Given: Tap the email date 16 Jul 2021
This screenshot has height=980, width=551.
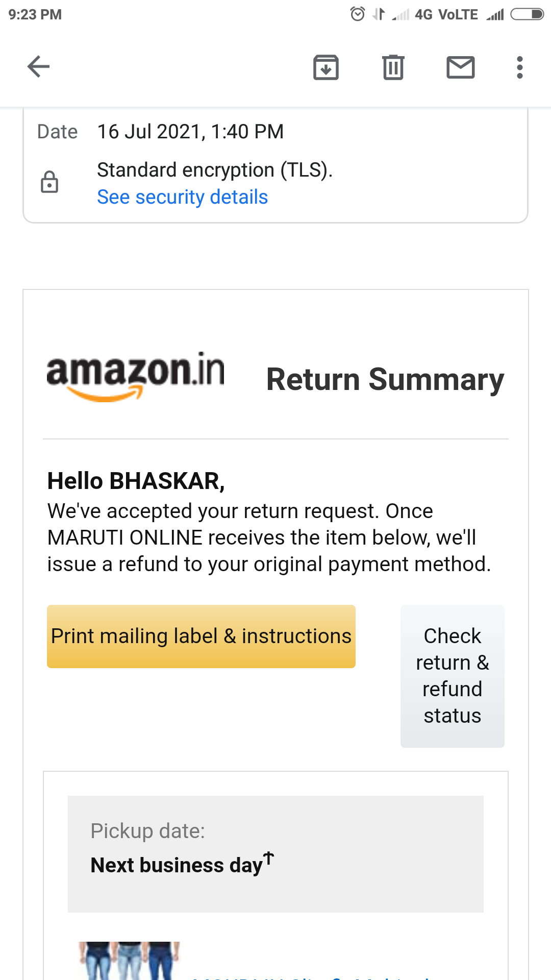Looking at the screenshot, I should [x=190, y=132].
